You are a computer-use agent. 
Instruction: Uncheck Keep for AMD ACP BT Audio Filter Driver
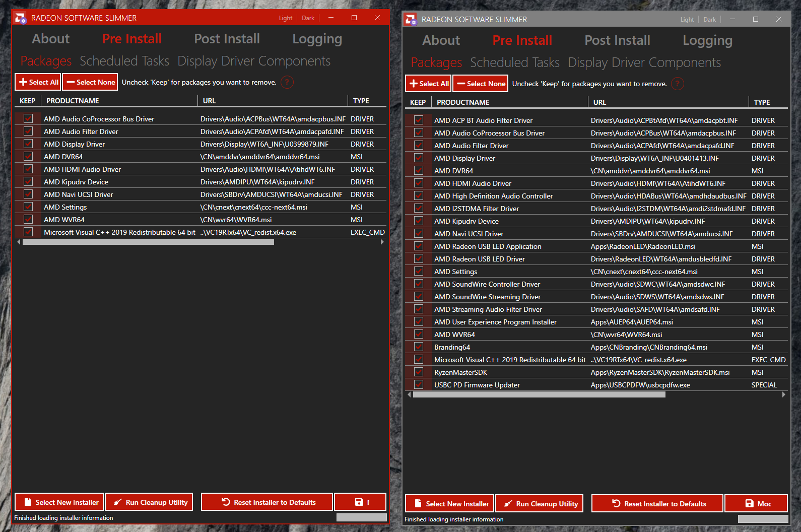click(419, 120)
